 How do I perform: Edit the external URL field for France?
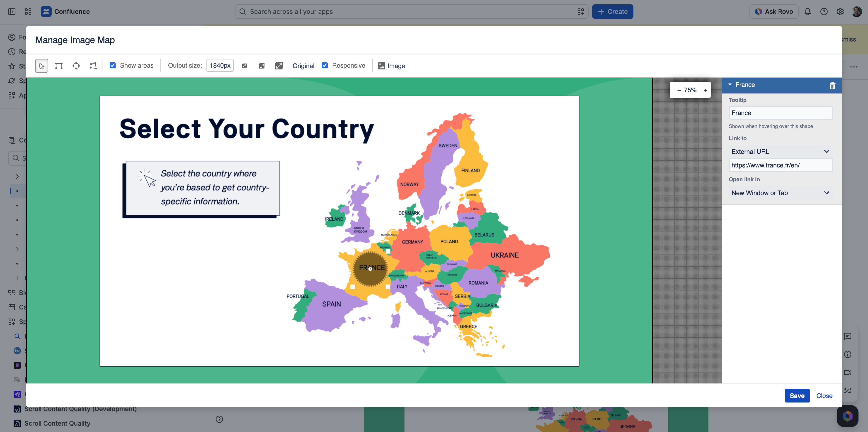(780, 165)
